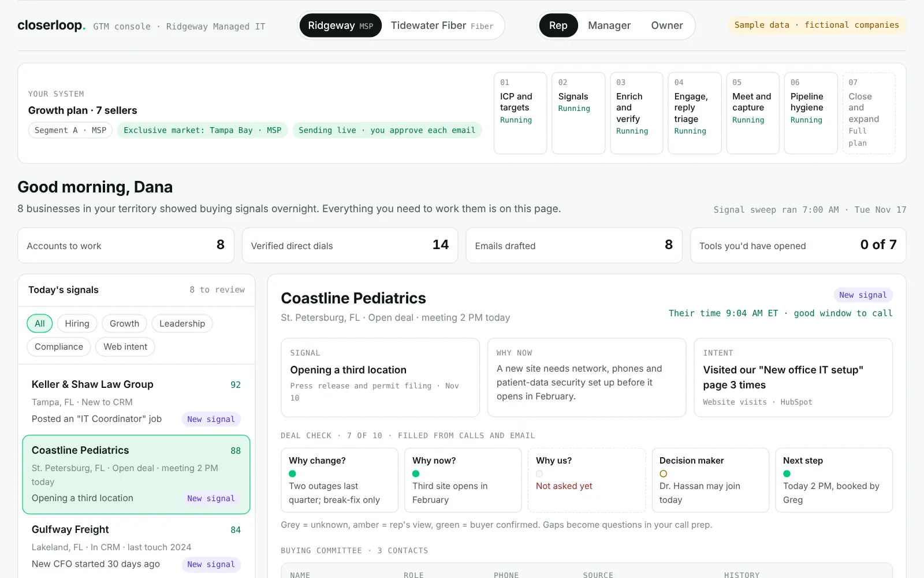Filter signals by Web intent
The height and width of the screenshot is (578, 924).
coord(125,346)
